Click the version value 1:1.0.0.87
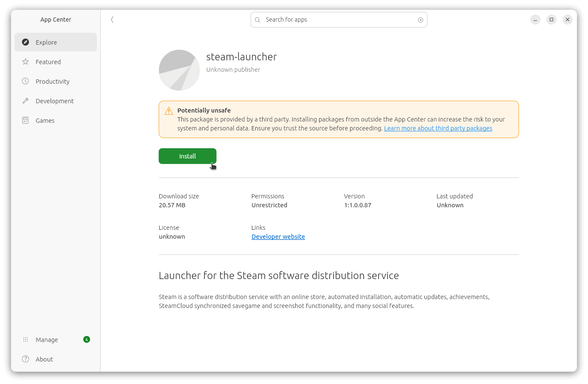The image size is (588, 384). click(x=358, y=205)
